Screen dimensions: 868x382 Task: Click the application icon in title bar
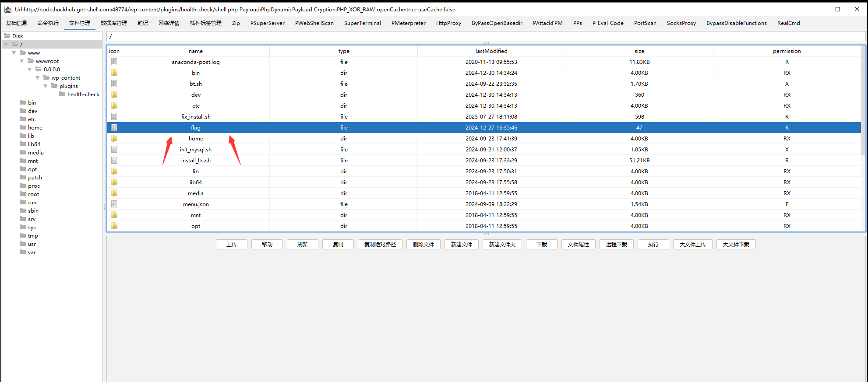point(7,9)
